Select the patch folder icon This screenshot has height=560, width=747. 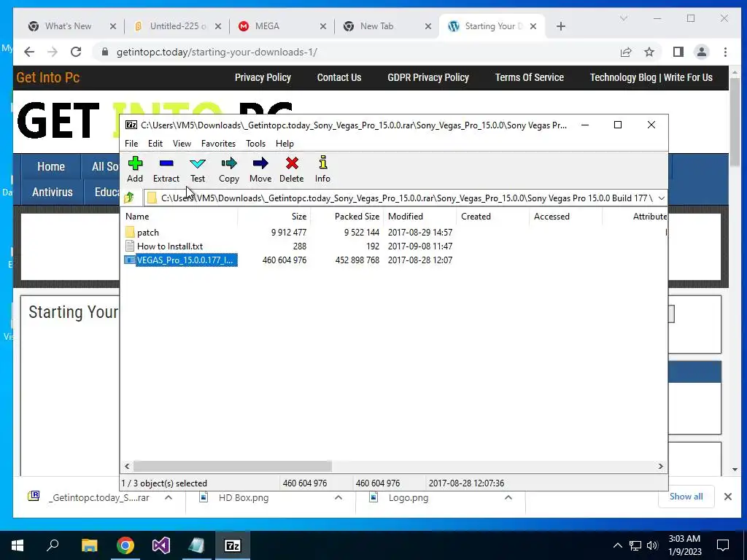(x=130, y=233)
